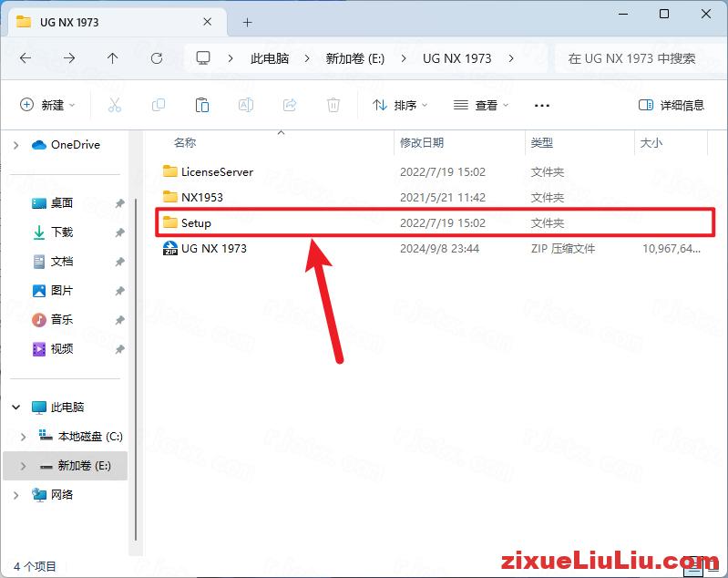Click the Cut scissors icon
This screenshot has height=578, width=728.
115,105
